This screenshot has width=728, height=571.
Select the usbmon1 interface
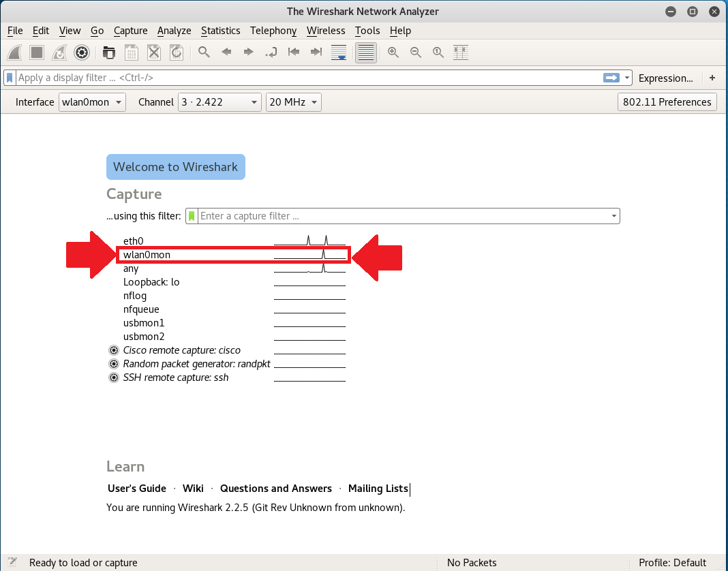[x=234, y=323]
